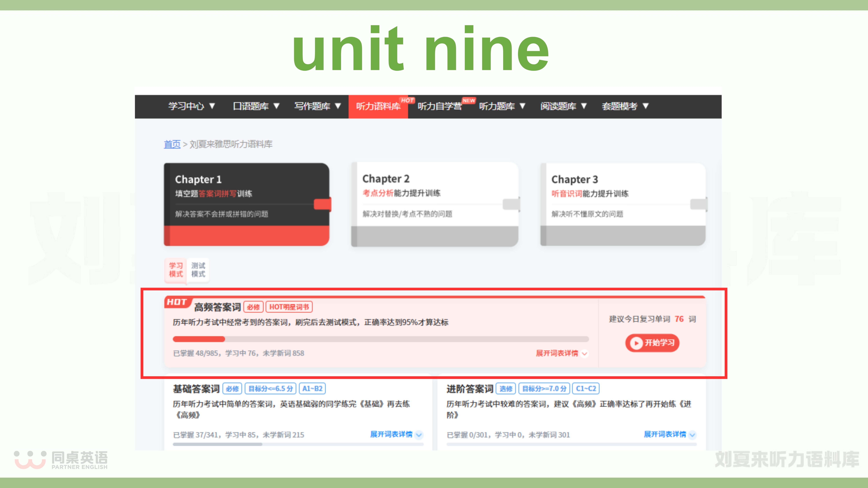
Task: Click the 目标分<=6.5分 tag
Action: coord(270,389)
